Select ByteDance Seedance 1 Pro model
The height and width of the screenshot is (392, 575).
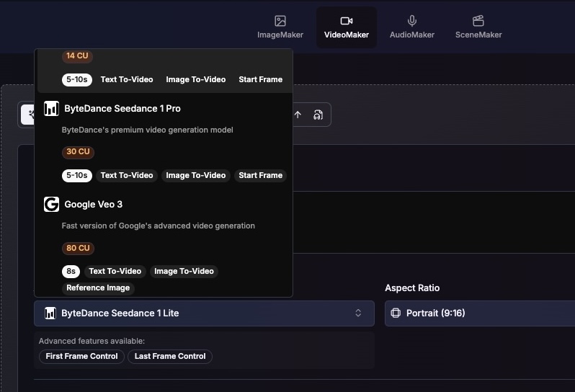(164, 141)
